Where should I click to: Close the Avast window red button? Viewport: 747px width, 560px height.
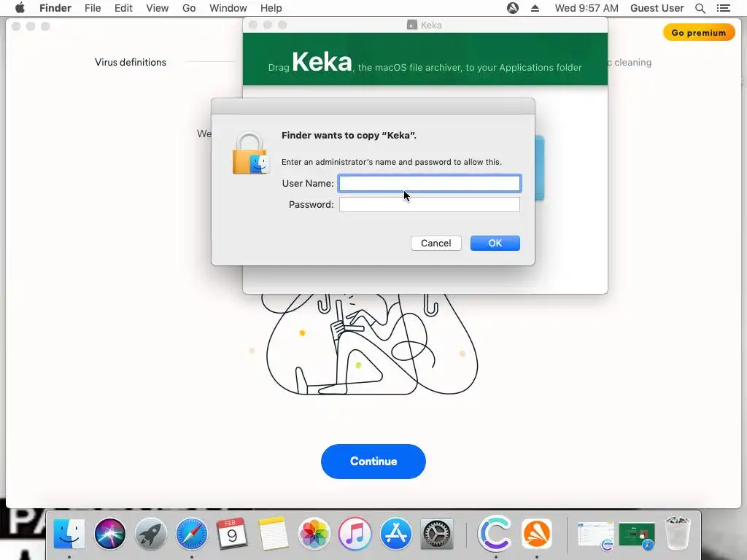coord(16,26)
